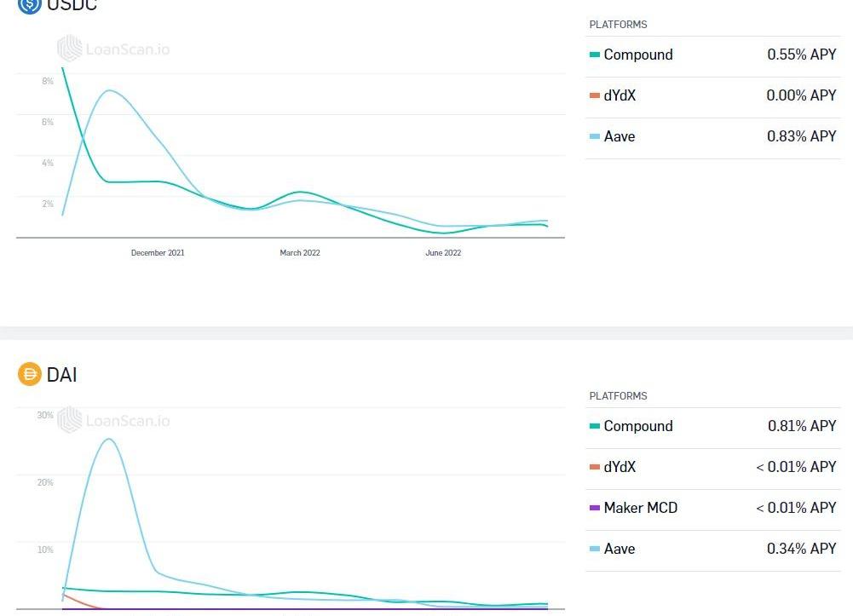Viewport: 853px width, 616px height.
Task: Click the orange DAI coin icon
Action: pyautogui.click(x=30, y=374)
